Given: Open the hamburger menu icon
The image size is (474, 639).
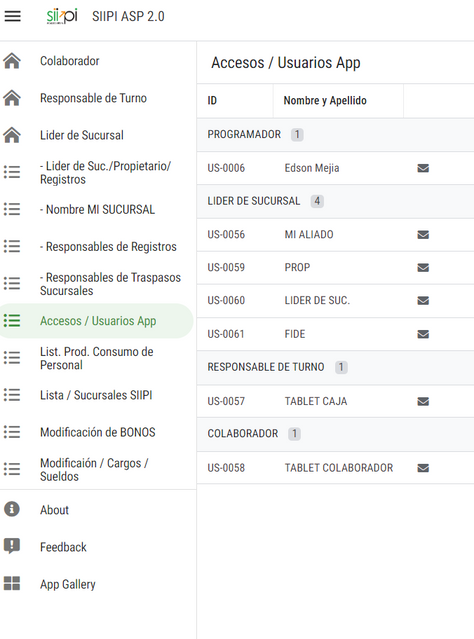Looking at the screenshot, I should 13,16.
